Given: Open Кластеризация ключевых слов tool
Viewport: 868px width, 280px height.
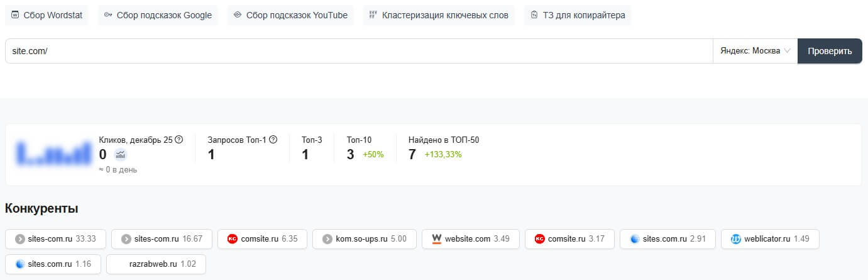Looking at the screenshot, I should pos(439,15).
